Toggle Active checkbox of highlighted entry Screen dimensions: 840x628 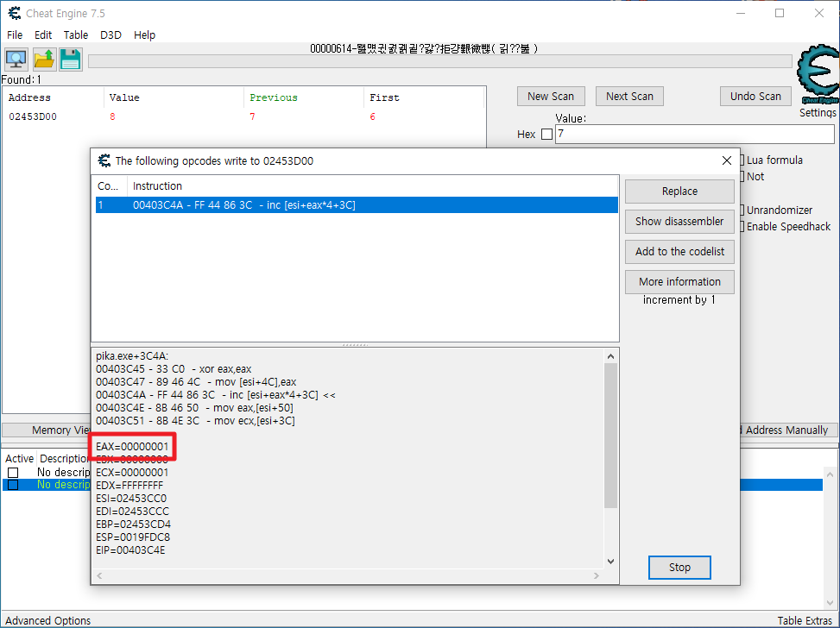(x=13, y=485)
